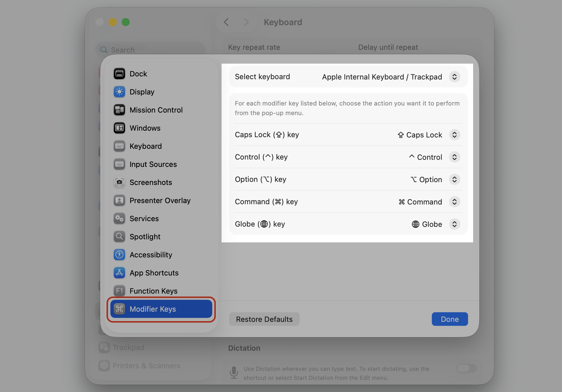The image size is (562, 392).
Task: Select Modifier Keys in the list
Action: click(x=161, y=309)
